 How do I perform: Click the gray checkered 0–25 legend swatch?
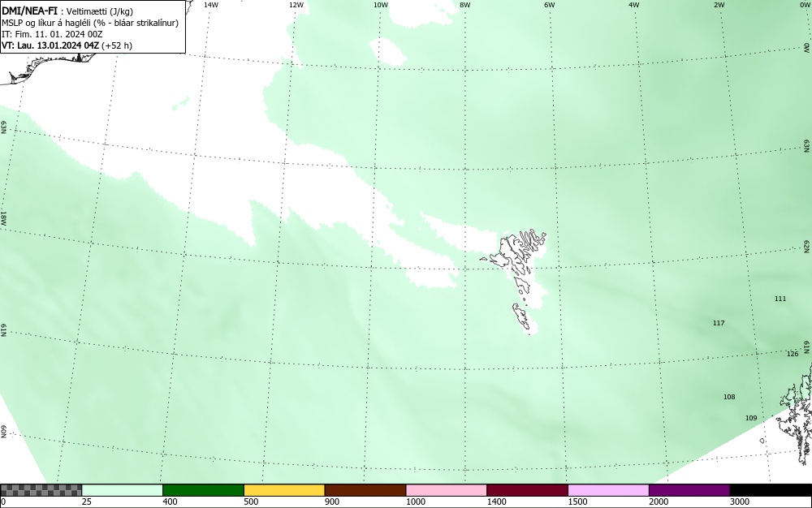(41, 490)
